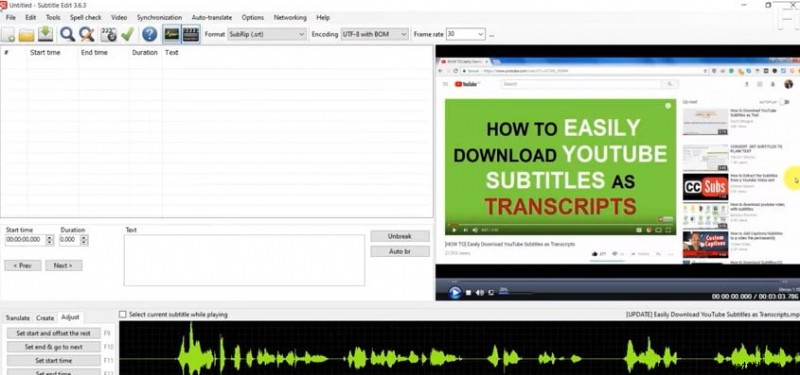Open Visual sync icon in toolbar

[108, 34]
